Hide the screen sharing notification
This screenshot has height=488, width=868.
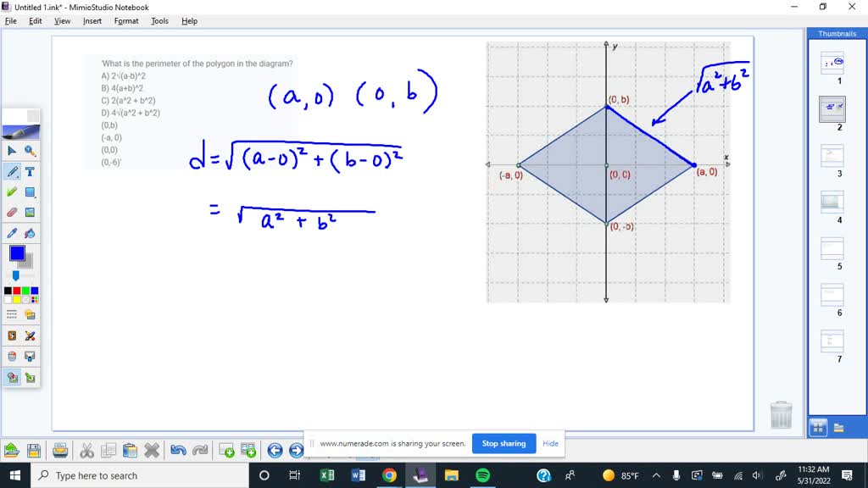pos(550,443)
